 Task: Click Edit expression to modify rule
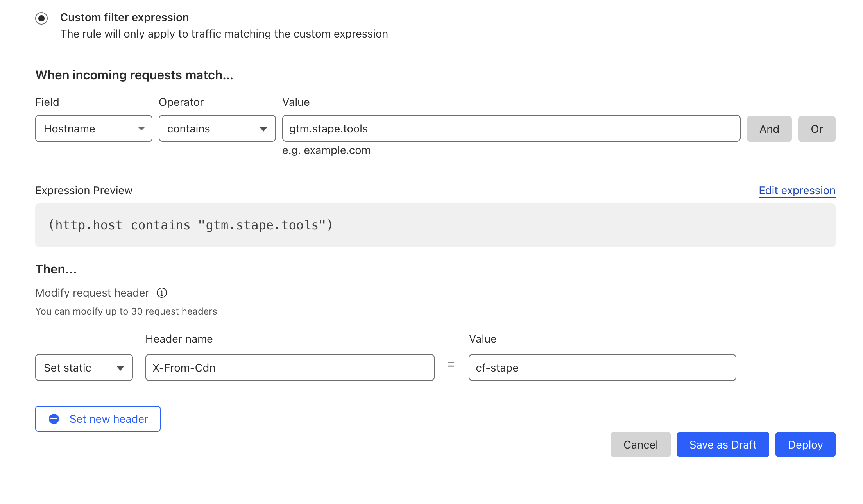pos(797,190)
